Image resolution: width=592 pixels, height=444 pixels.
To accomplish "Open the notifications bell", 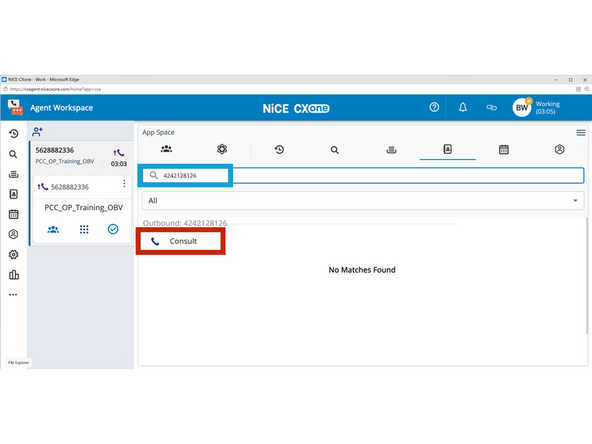I will coord(463,108).
